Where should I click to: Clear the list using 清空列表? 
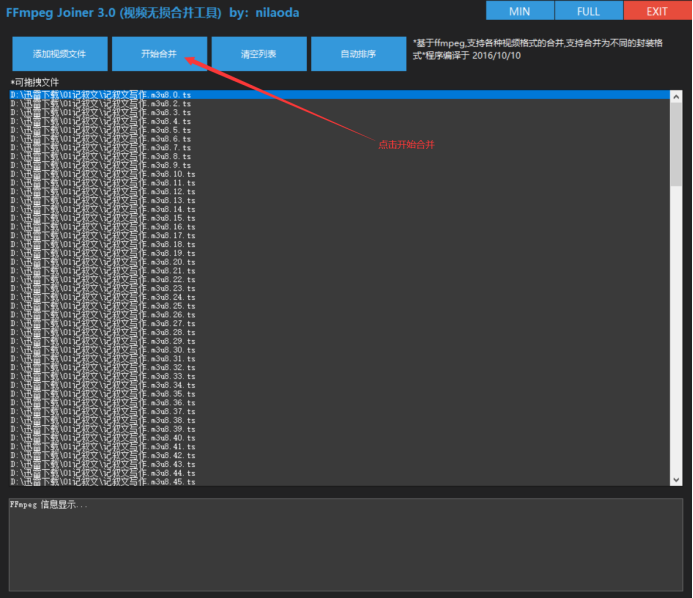click(259, 54)
